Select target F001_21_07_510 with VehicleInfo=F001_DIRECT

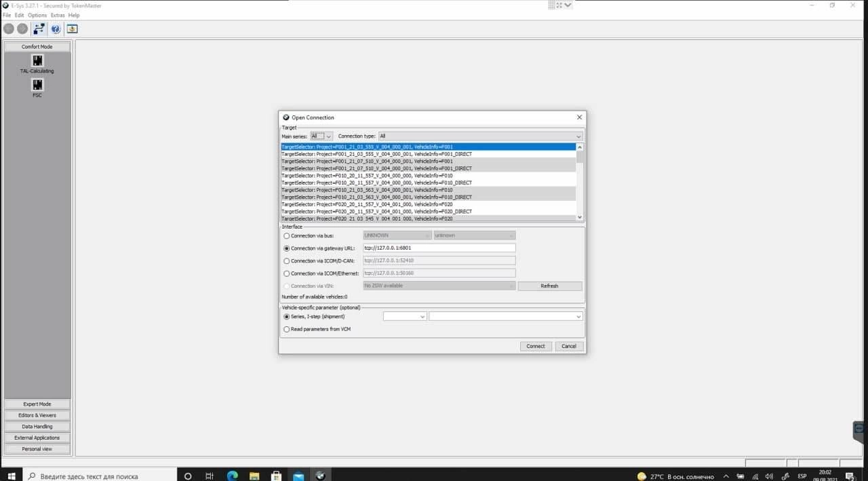[x=429, y=168]
